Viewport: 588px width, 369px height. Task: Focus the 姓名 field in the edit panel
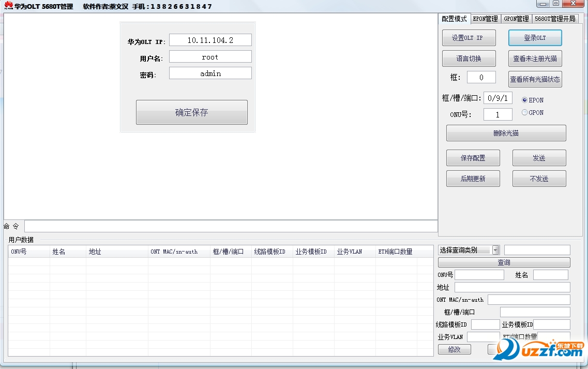(x=550, y=275)
